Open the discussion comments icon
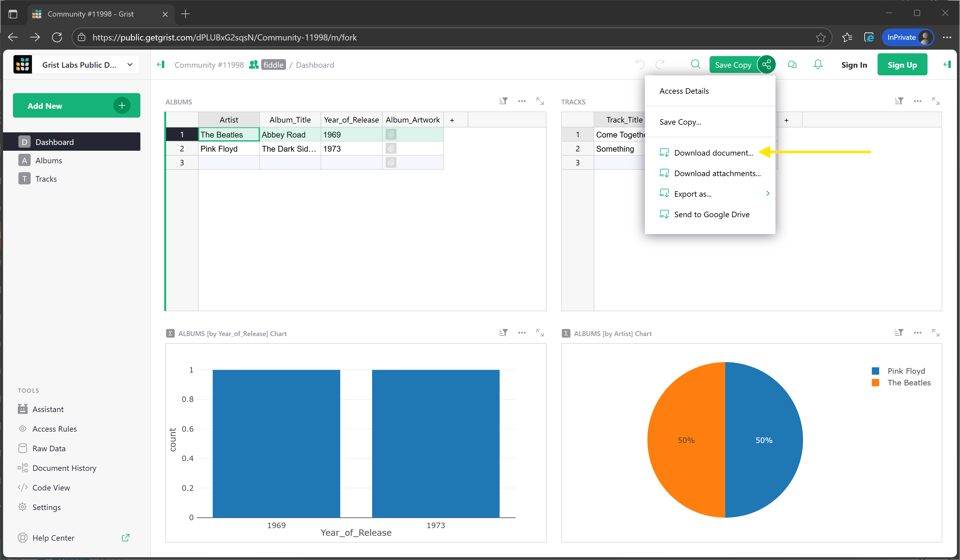Screen dimensions: 960x560 pyautogui.click(x=792, y=64)
